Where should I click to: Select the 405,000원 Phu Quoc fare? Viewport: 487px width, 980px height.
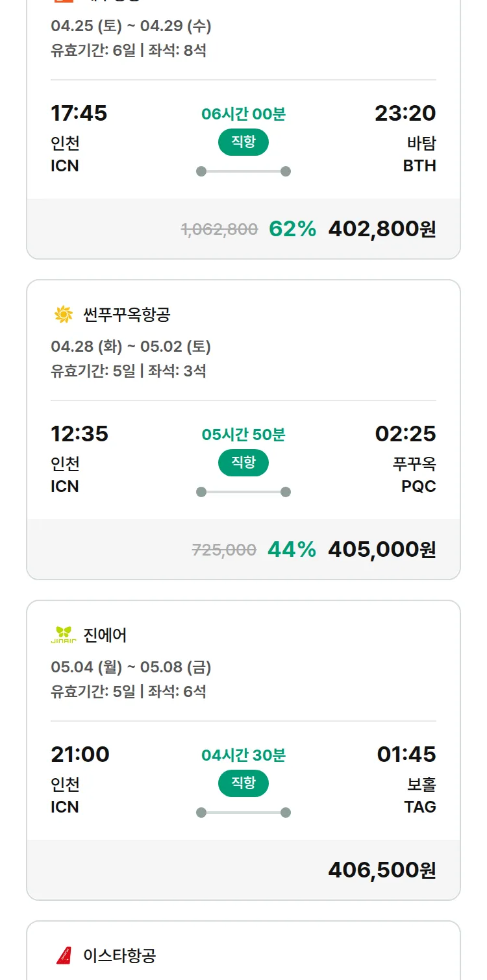click(382, 549)
